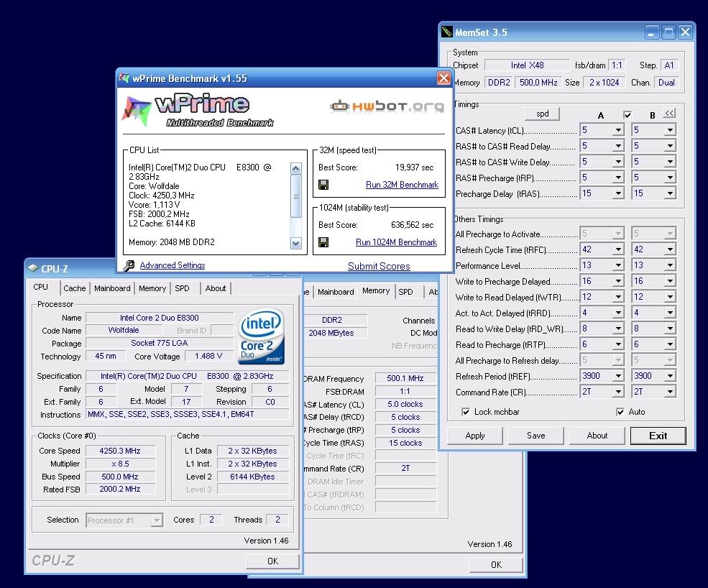Click the spd button in MemSet
The width and height of the screenshot is (708, 588).
542,114
